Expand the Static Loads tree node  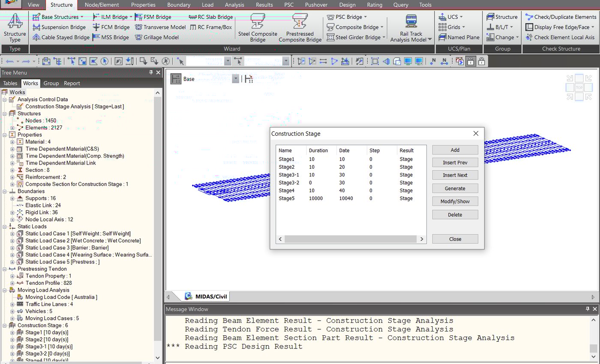[x=3, y=226]
